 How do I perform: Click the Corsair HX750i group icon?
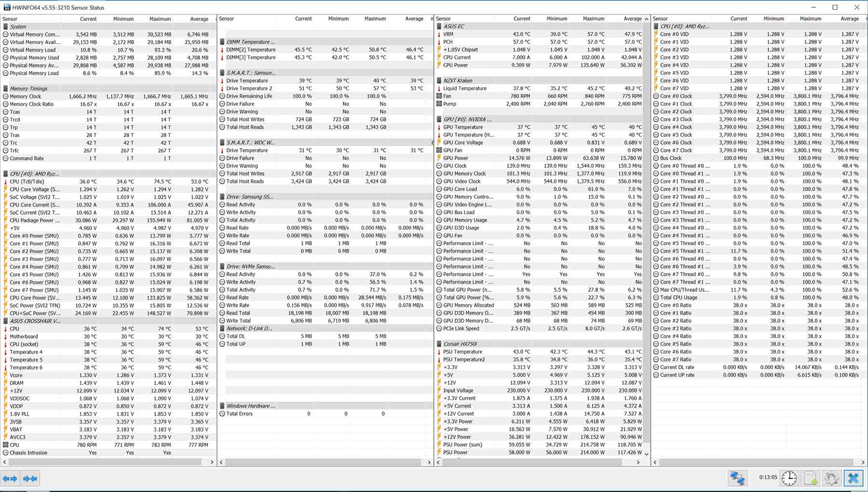coord(439,344)
